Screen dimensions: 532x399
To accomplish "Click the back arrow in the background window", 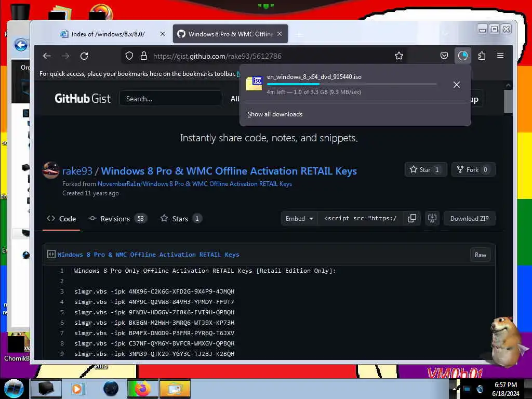I will 21,45.
